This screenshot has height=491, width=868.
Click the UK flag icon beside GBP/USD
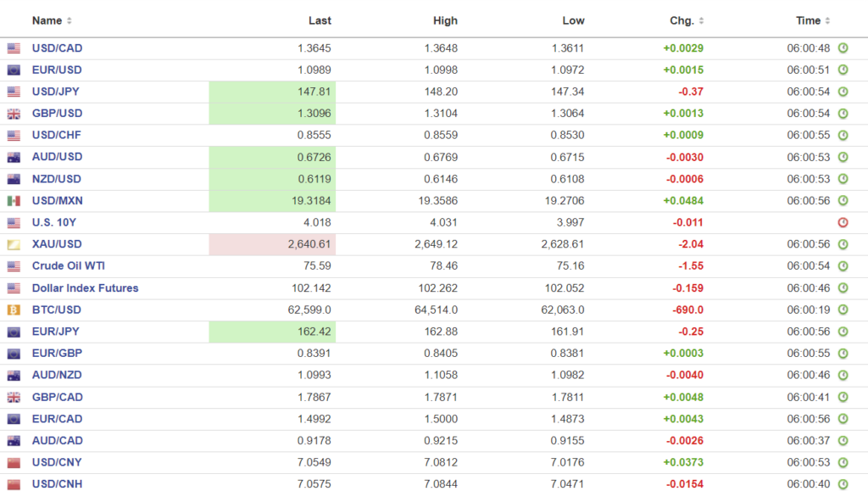coord(14,114)
